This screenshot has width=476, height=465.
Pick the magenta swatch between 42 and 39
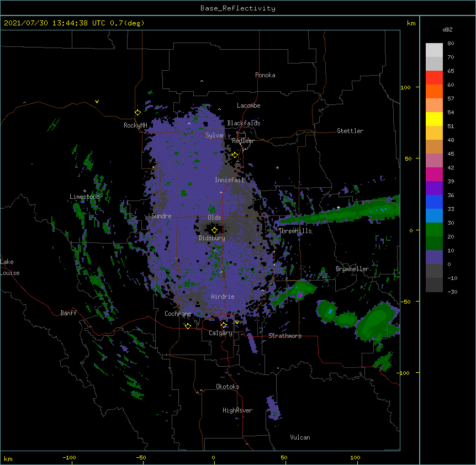point(434,174)
